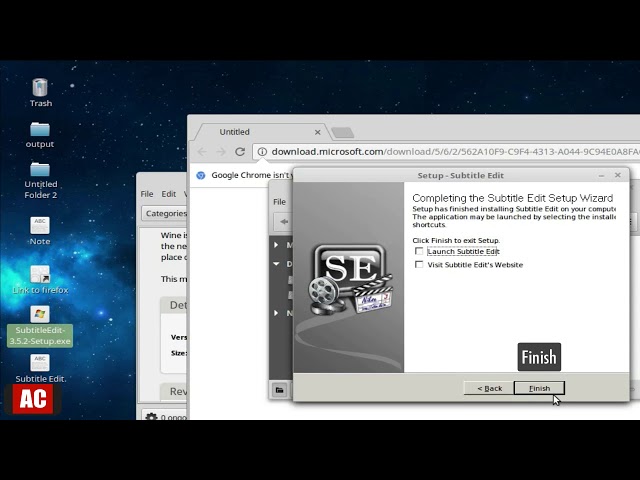
Task: Click the Subtitle Edit SE logo image
Action: 350,280
